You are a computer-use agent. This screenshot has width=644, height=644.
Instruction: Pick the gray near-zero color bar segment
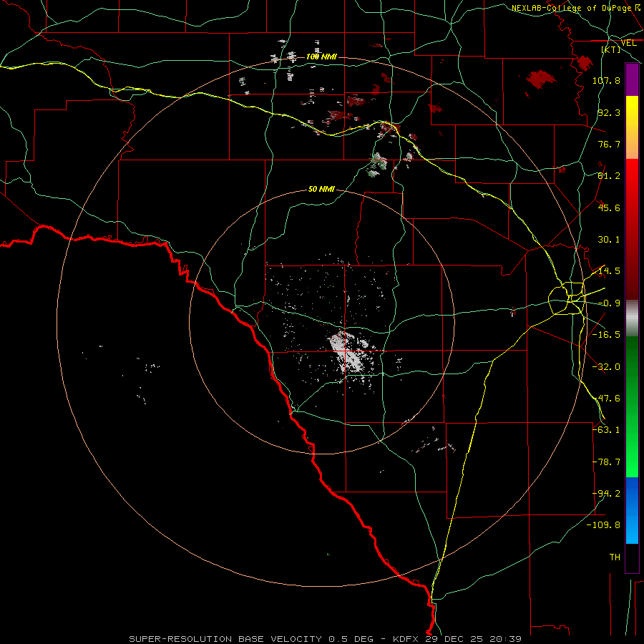tap(632, 318)
